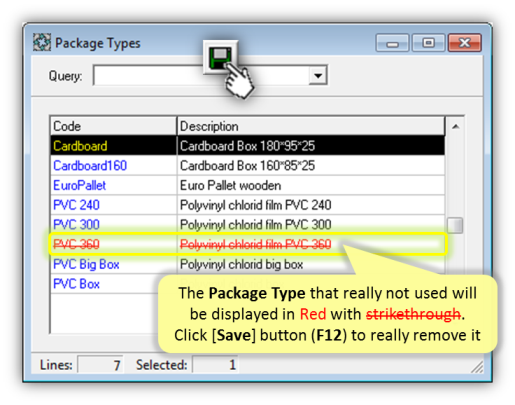Screen dimensions: 515x405
Task: Open the Query dropdown arrow
Action: pyautogui.click(x=318, y=76)
